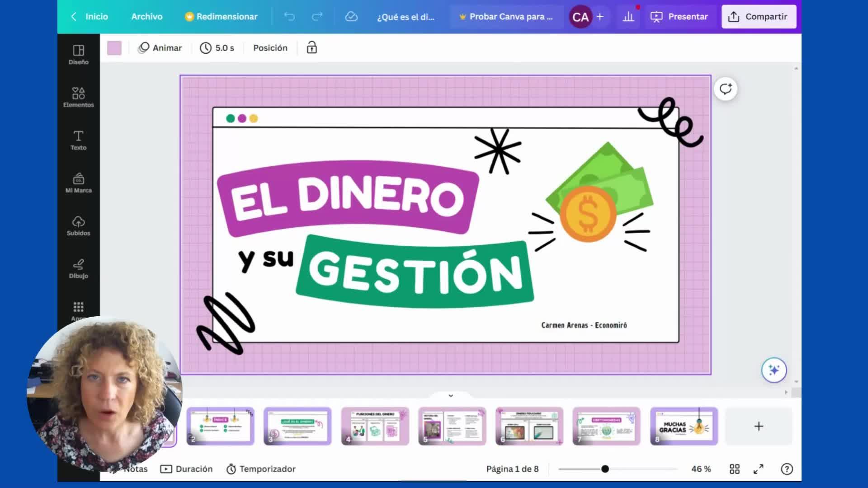Select the Muchas Gracias slide thumbnail

coord(684,426)
